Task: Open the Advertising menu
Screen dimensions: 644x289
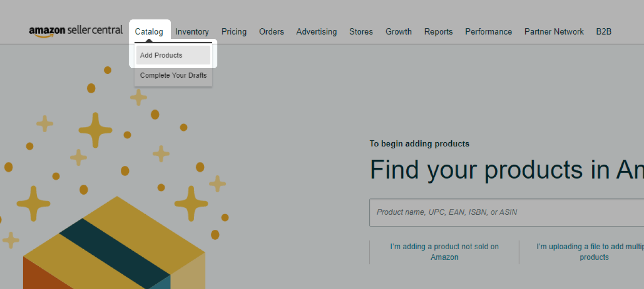Action: (x=316, y=32)
